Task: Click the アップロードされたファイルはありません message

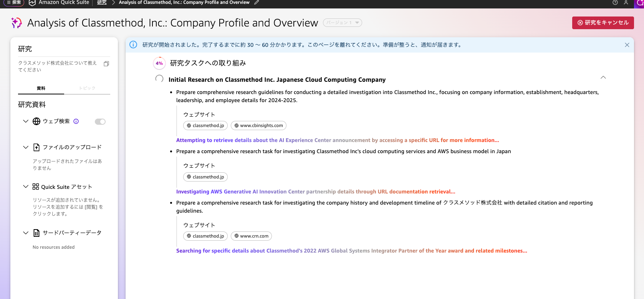Action: coord(67,165)
